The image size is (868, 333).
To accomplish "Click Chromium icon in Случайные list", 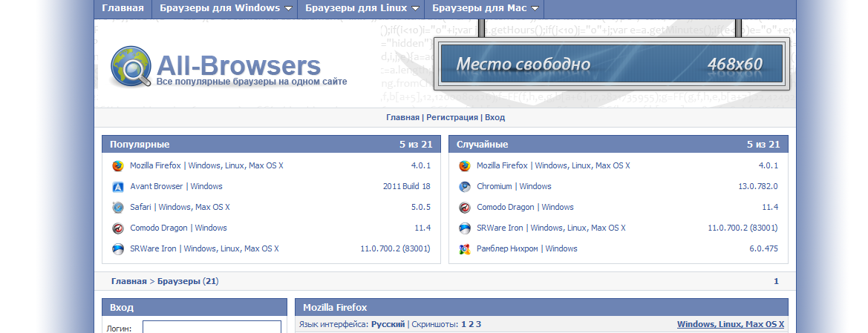I will coord(465,186).
